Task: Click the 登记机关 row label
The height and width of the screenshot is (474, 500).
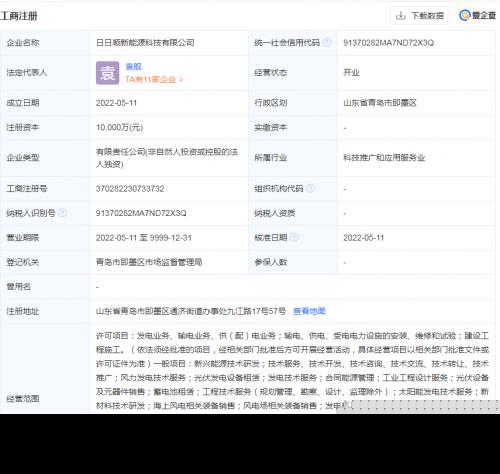Action: (x=23, y=262)
